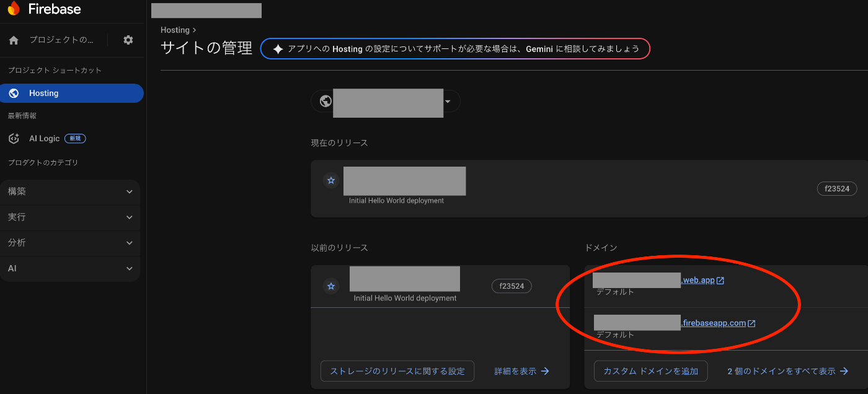Click f23524 badge in previous release
Image resolution: width=868 pixels, height=394 pixels.
pos(511,286)
